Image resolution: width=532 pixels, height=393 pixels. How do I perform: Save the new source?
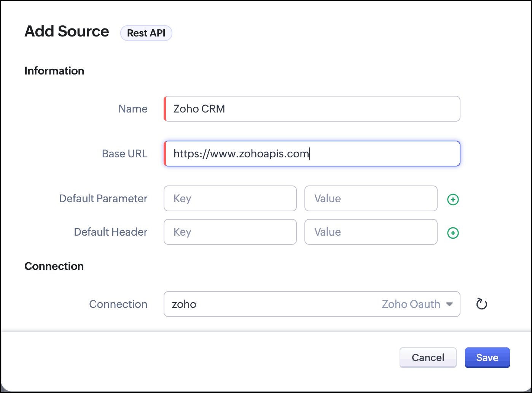tap(487, 357)
